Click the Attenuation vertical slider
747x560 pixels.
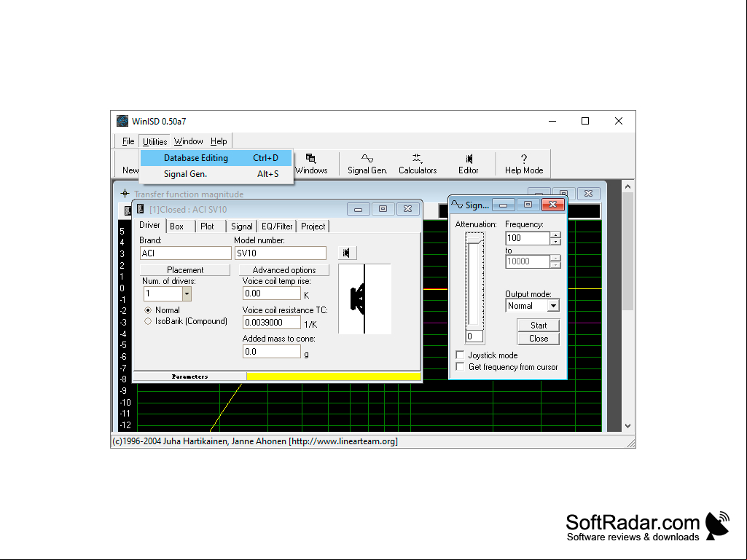tap(475, 281)
